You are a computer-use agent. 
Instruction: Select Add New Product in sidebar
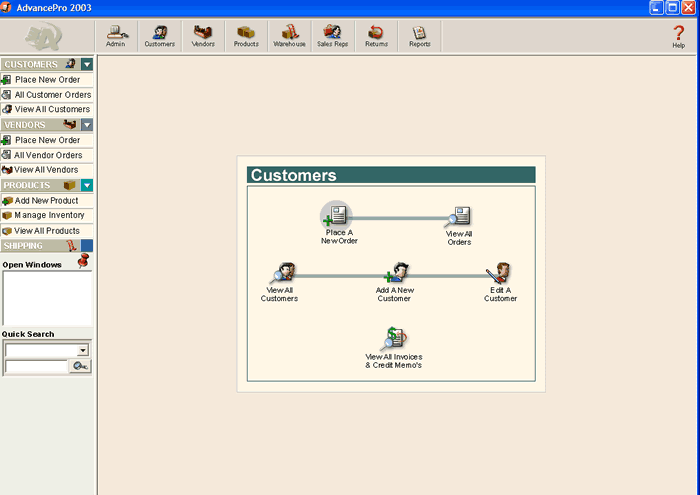click(x=47, y=201)
